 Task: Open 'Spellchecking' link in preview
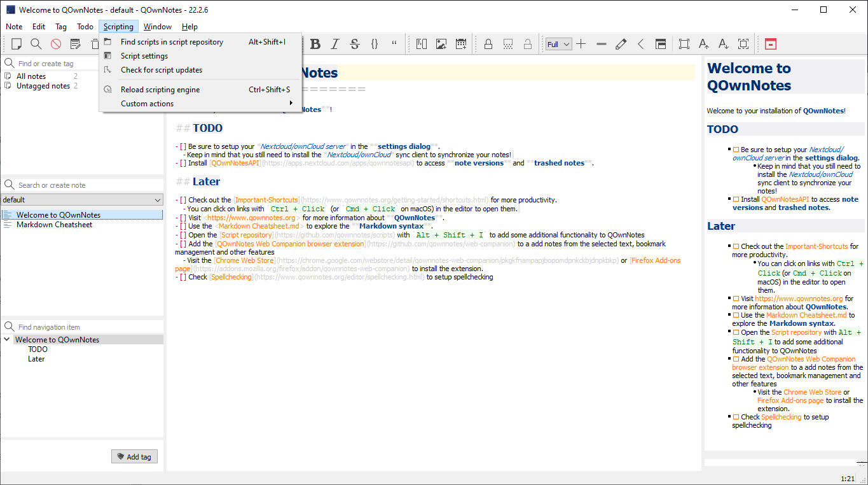781,417
